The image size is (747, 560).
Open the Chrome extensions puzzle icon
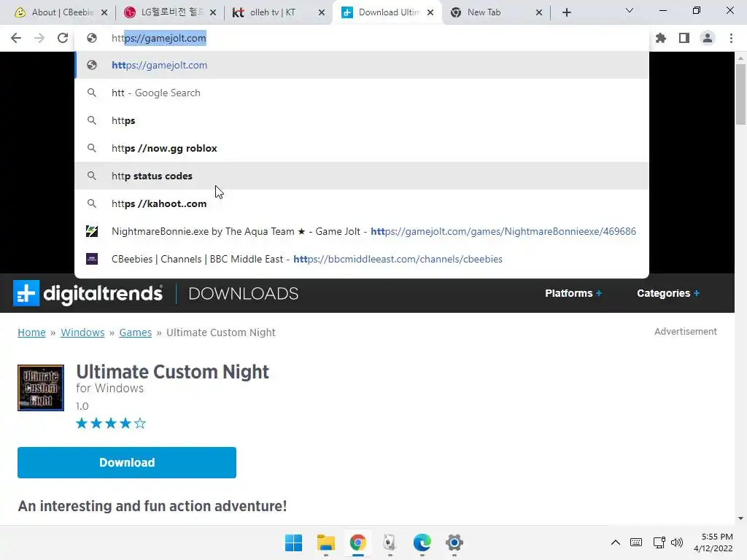661,38
